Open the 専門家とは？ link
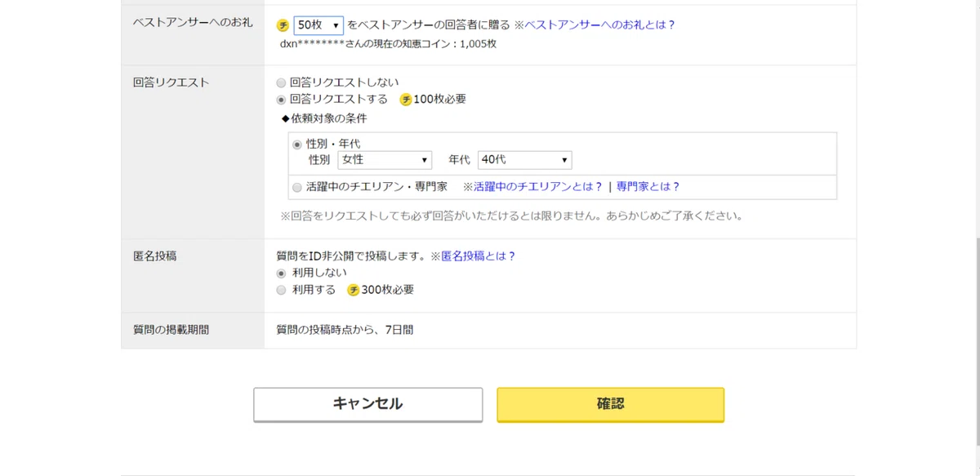980x476 pixels. (648, 186)
